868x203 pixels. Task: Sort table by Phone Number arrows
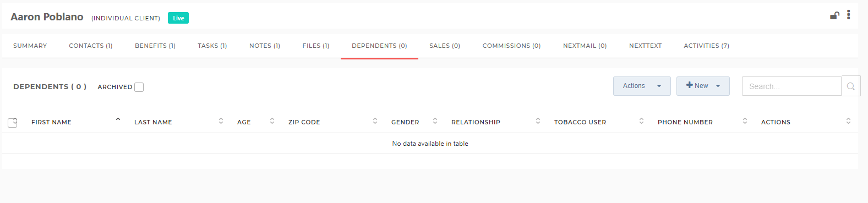coord(745,121)
